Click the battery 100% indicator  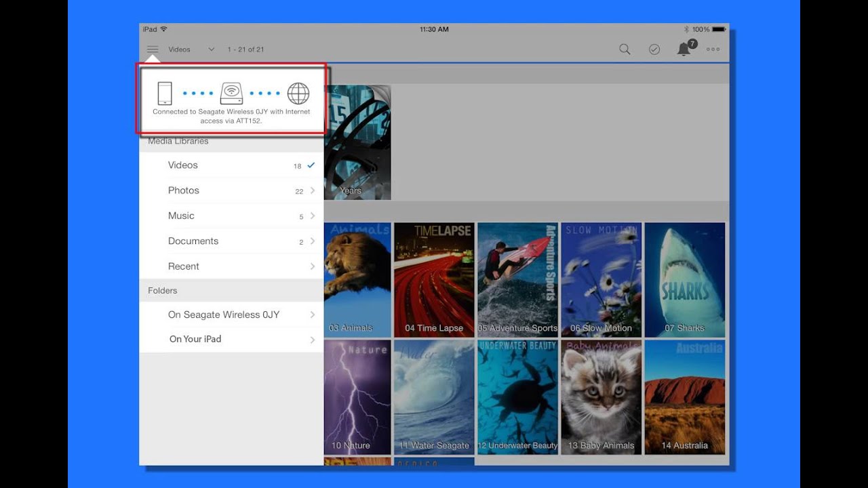click(x=709, y=29)
